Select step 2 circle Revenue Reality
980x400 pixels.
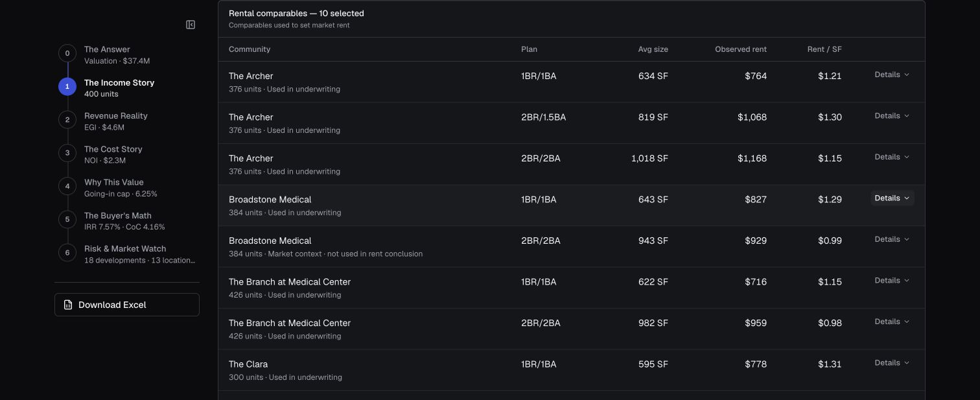click(x=67, y=120)
